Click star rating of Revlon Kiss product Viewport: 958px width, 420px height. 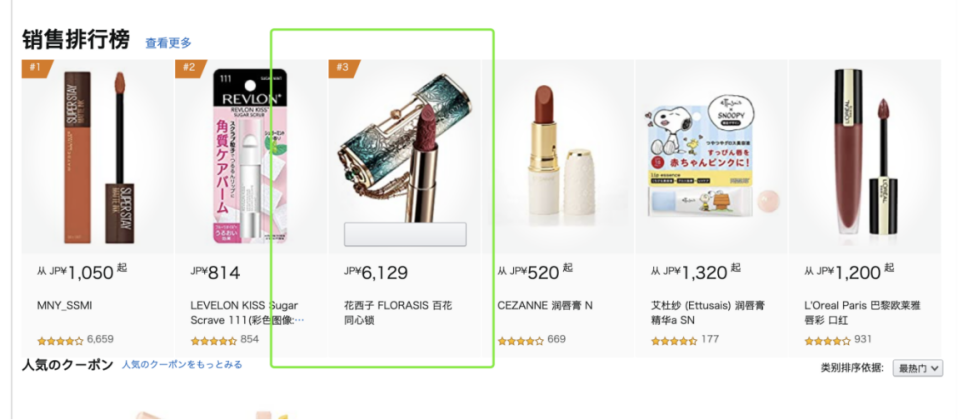click(x=213, y=341)
